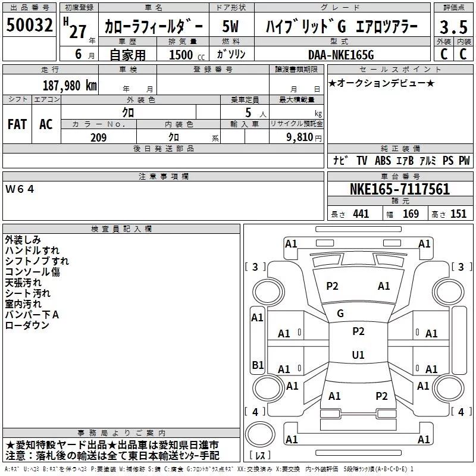Select the evaluation score 3.5
Screen dimensions: 476x476
tap(453, 27)
